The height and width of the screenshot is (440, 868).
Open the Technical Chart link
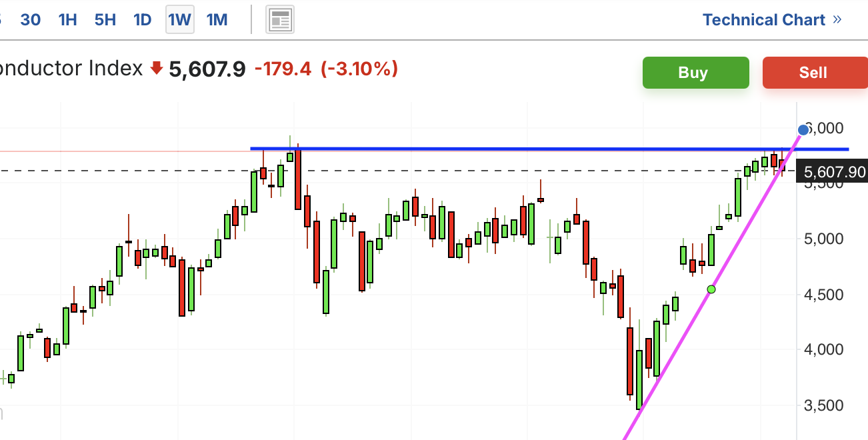(x=764, y=20)
